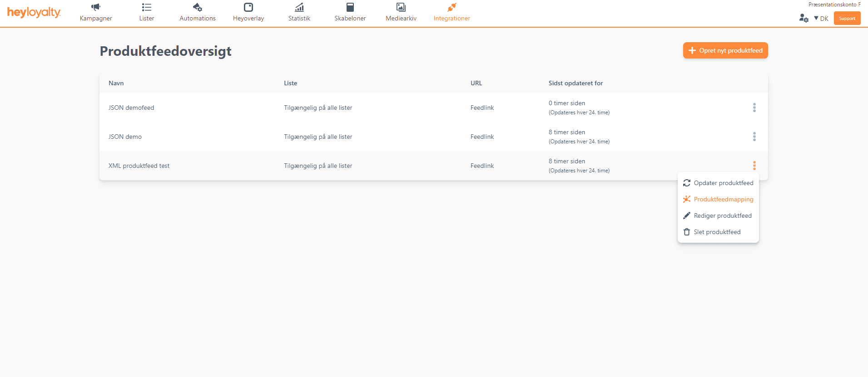Select Produktfeedmapping menu entry
Viewport: 868px width, 377px height.
click(x=718, y=199)
